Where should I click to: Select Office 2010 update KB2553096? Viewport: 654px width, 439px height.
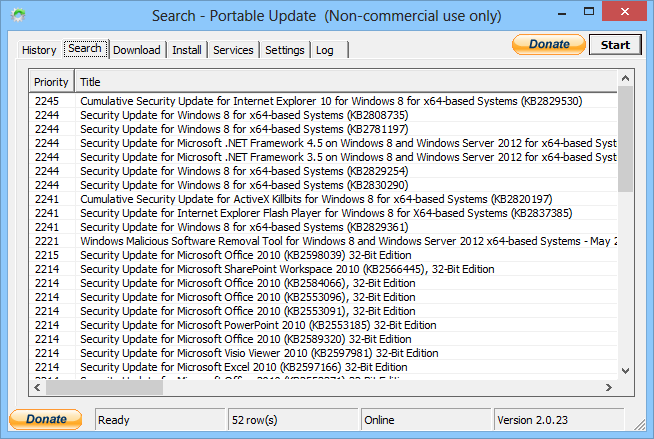click(x=323, y=297)
